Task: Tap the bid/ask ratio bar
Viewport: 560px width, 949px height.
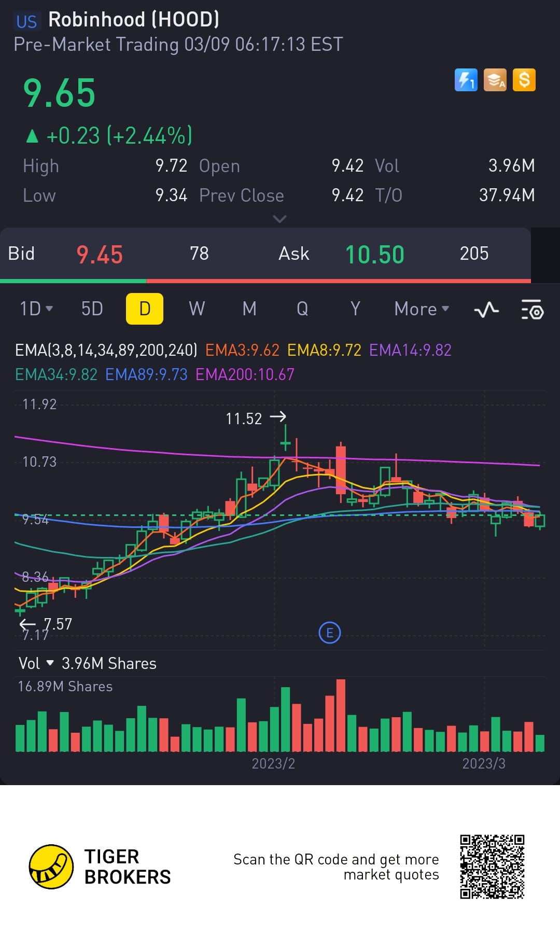Action: [x=265, y=281]
